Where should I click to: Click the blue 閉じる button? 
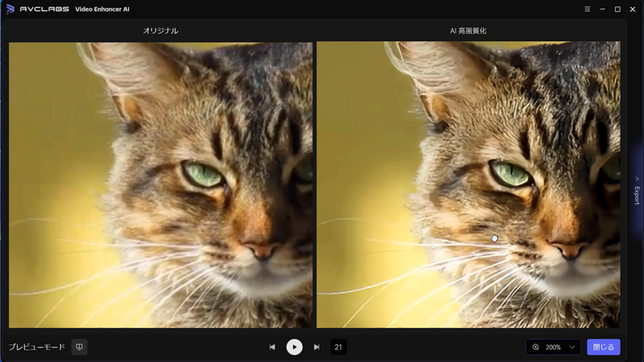(x=603, y=348)
